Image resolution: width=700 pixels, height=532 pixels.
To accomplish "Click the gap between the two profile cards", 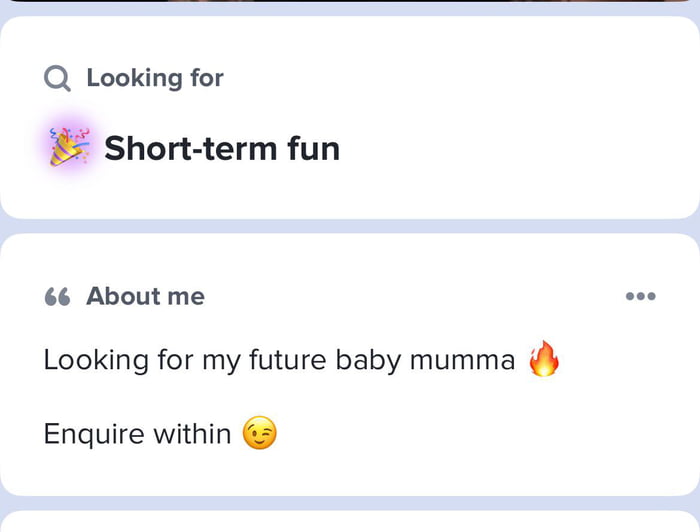I will 350,226.
